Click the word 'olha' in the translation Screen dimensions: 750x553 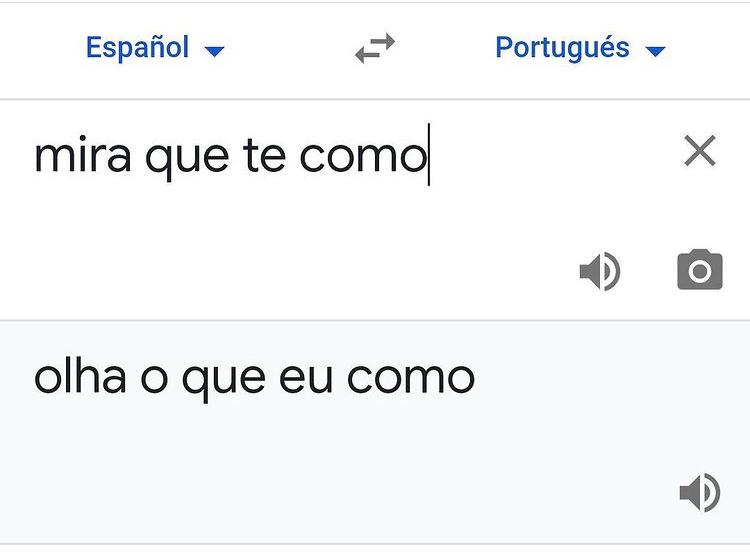tap(80, 376)
